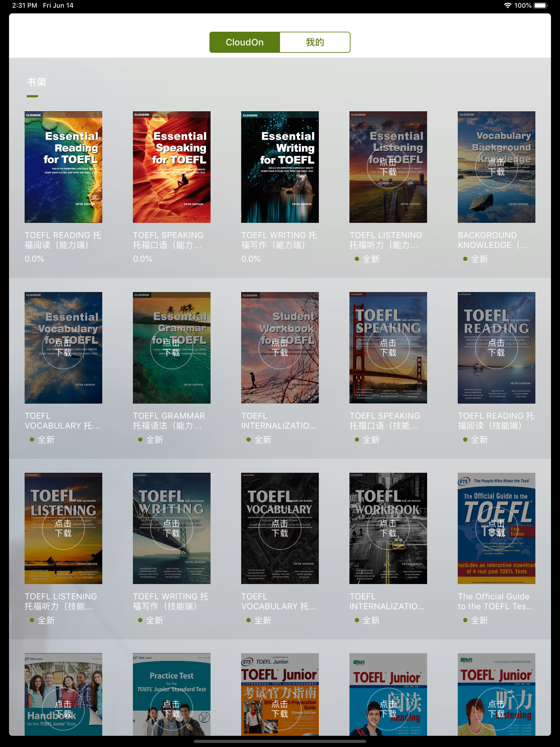The width and height of the screenshot is (560, 747).
Task: Open the Essential Writing for TOEFL cover
Action: coord(280,167)
